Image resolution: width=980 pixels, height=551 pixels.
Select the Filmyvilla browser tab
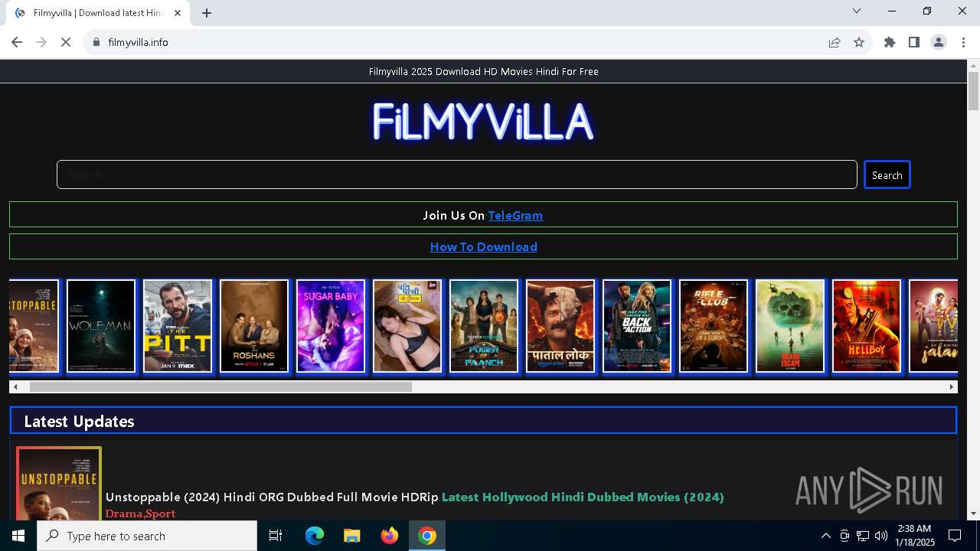point(98,13)
